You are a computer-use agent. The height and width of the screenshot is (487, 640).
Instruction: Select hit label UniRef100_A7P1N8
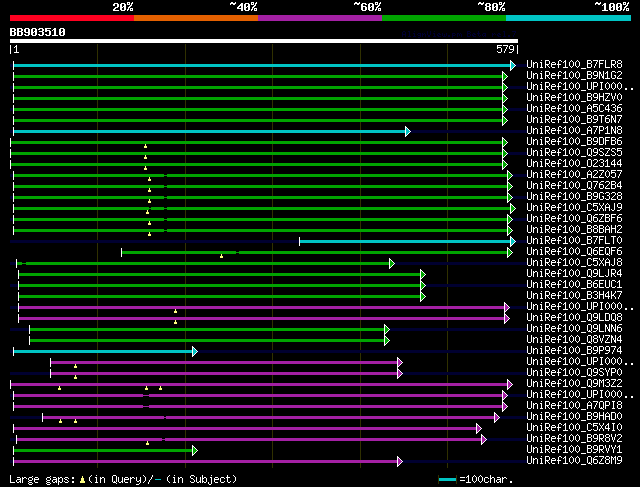click(574, 131)
